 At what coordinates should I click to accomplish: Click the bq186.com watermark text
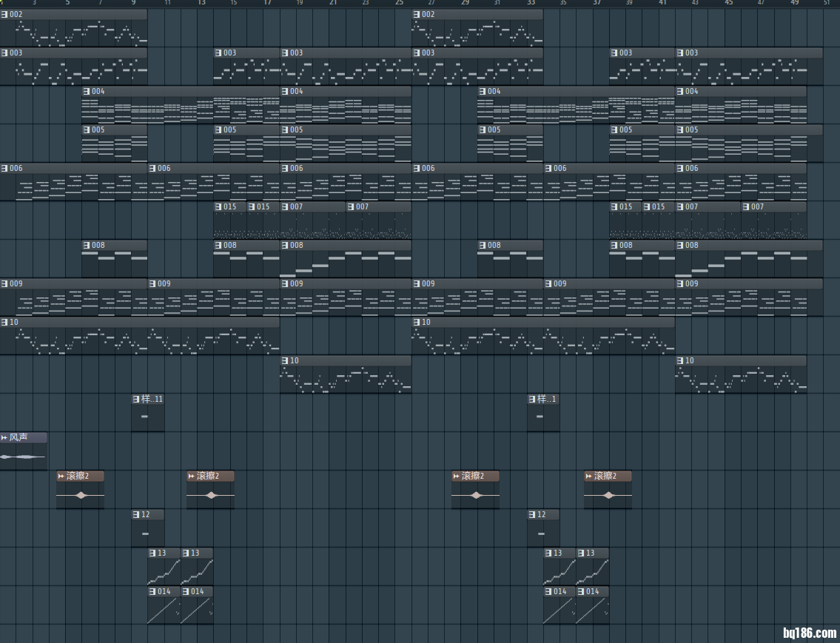coord(809,633)
